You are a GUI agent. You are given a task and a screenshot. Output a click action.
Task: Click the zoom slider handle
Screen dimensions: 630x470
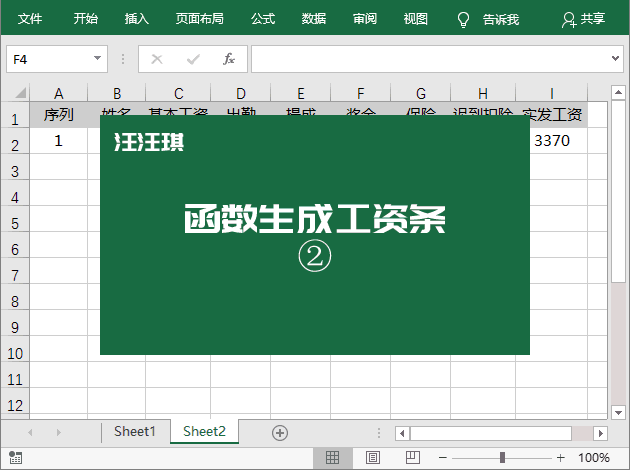click(x=502, y=458)
